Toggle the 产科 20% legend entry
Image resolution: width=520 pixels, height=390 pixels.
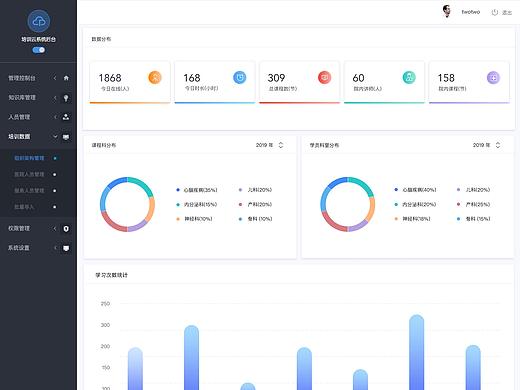(x=255, y=204)
